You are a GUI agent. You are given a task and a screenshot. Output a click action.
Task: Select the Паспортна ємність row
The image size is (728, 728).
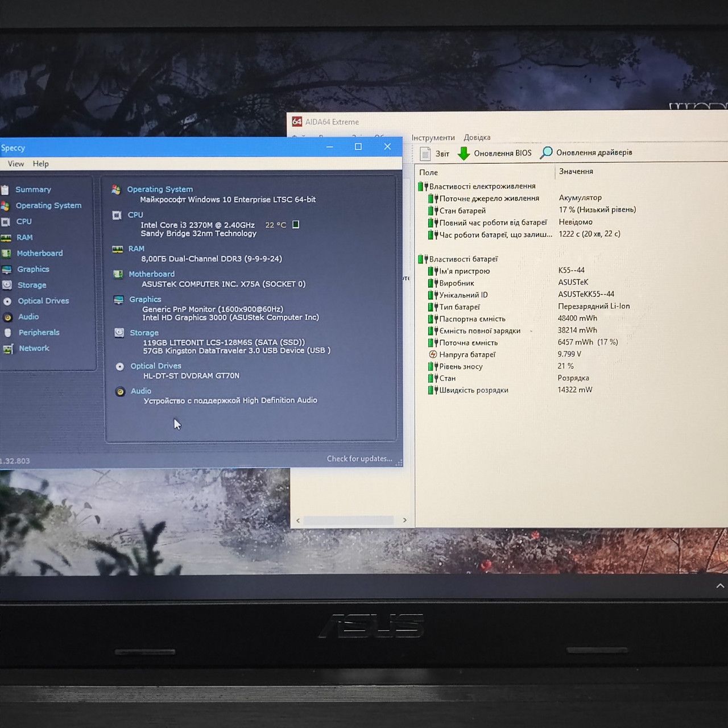(467, 319)
